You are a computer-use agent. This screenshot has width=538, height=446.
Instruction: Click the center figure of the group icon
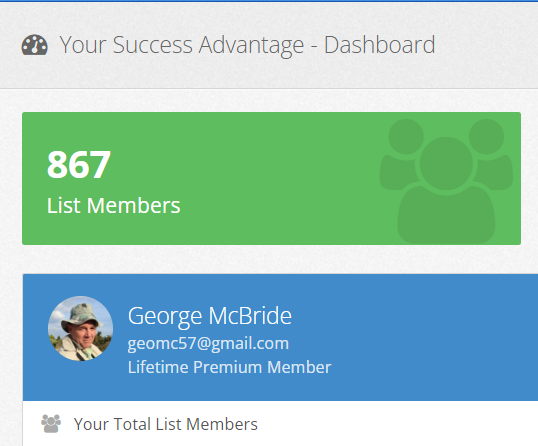click(446, 190)
